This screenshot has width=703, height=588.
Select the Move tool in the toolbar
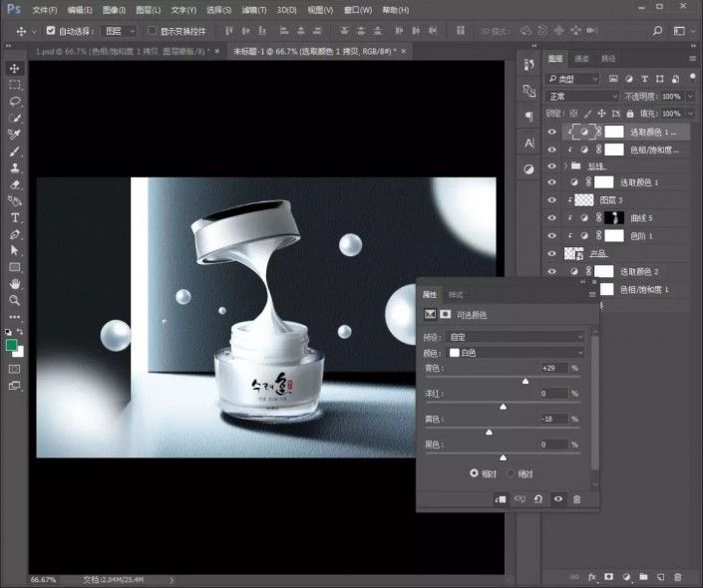point(15,68)
